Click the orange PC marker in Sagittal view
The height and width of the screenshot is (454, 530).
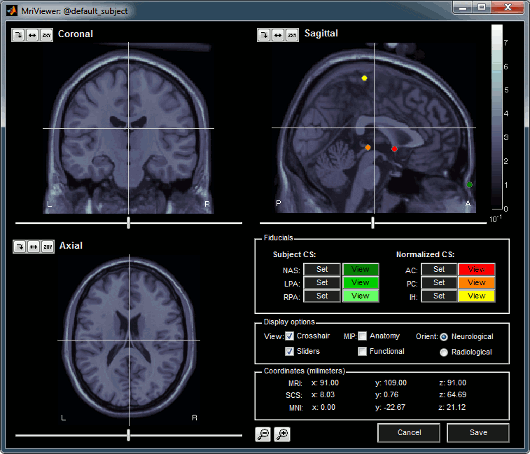(x=368, y=147)
